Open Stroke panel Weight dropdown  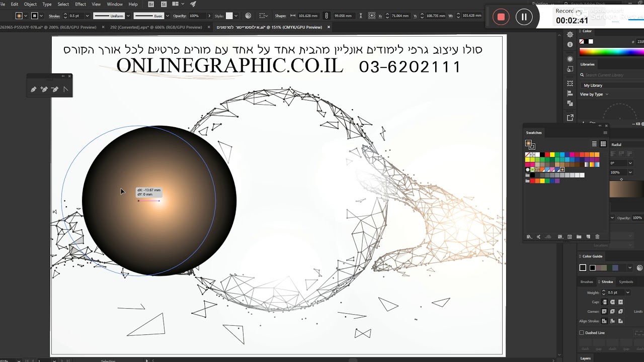point(627,293)
